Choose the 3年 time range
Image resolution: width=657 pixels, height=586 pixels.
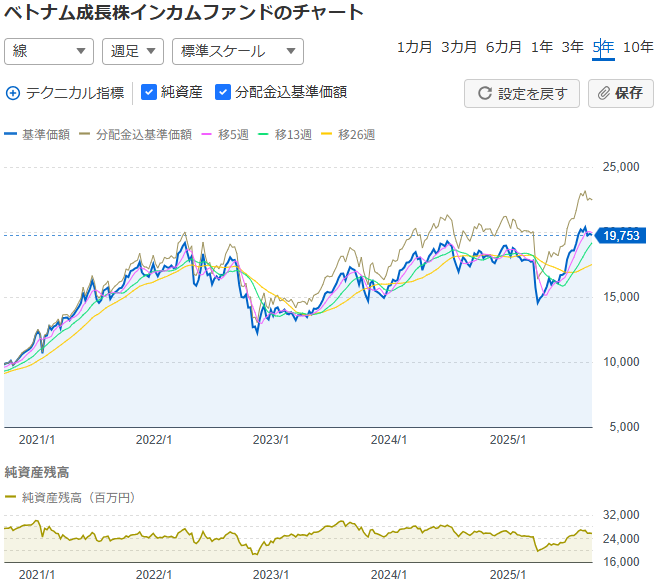[572, 47]
